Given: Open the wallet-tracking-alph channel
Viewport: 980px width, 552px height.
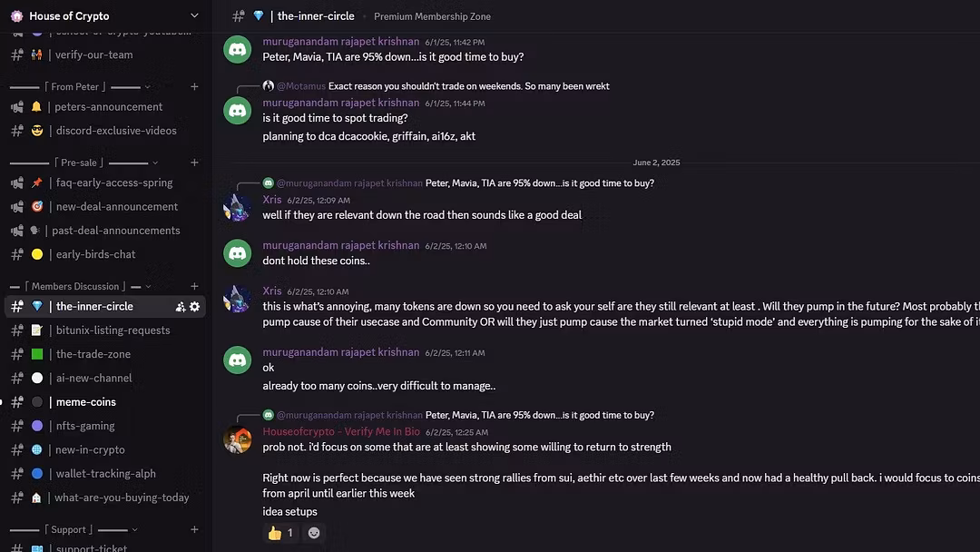Looking at the screenshot, I should [106, 474].
